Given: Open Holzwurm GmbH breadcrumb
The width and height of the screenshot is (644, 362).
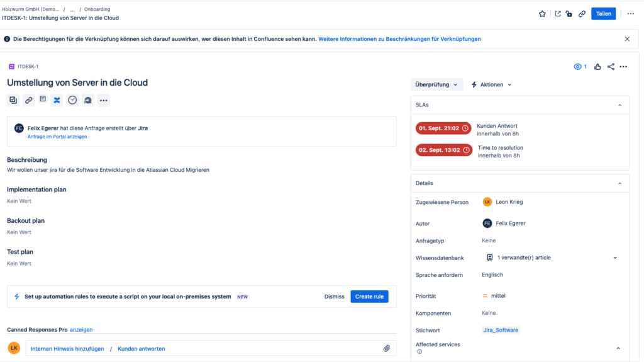Looking at the screenshot, I should coord(30,9).
